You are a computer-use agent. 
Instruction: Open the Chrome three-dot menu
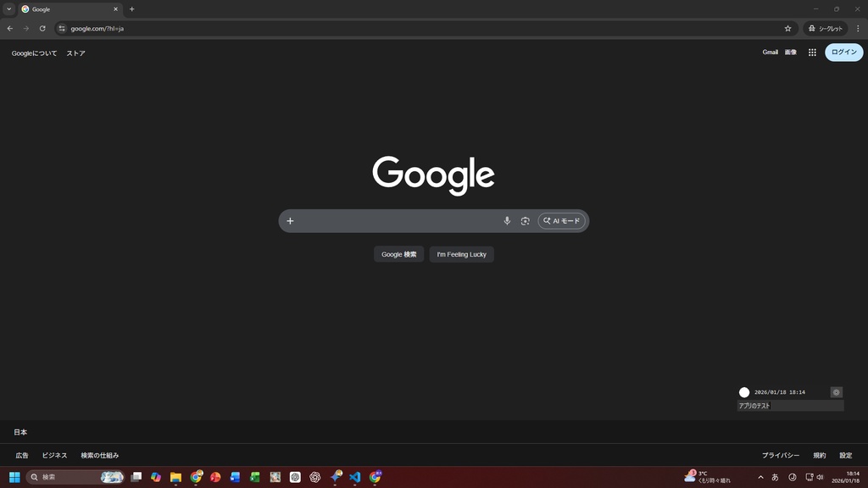point(858,28)
